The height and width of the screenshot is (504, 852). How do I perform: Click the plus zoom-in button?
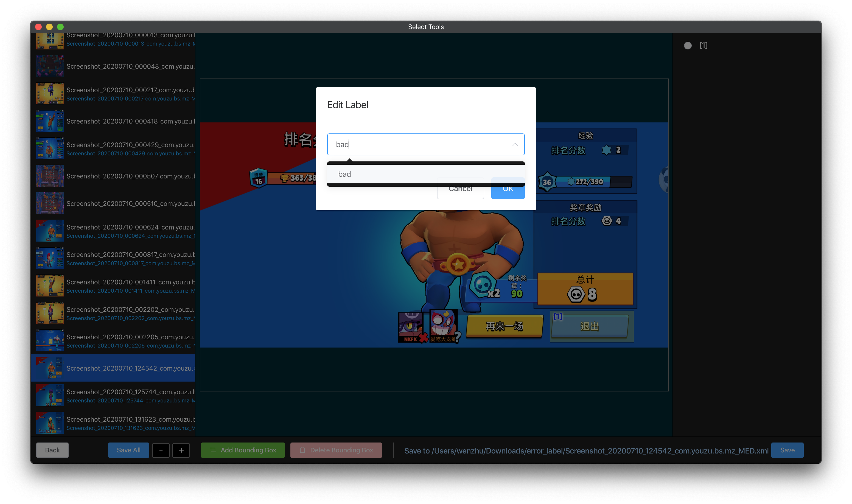(x=181, y=450)
